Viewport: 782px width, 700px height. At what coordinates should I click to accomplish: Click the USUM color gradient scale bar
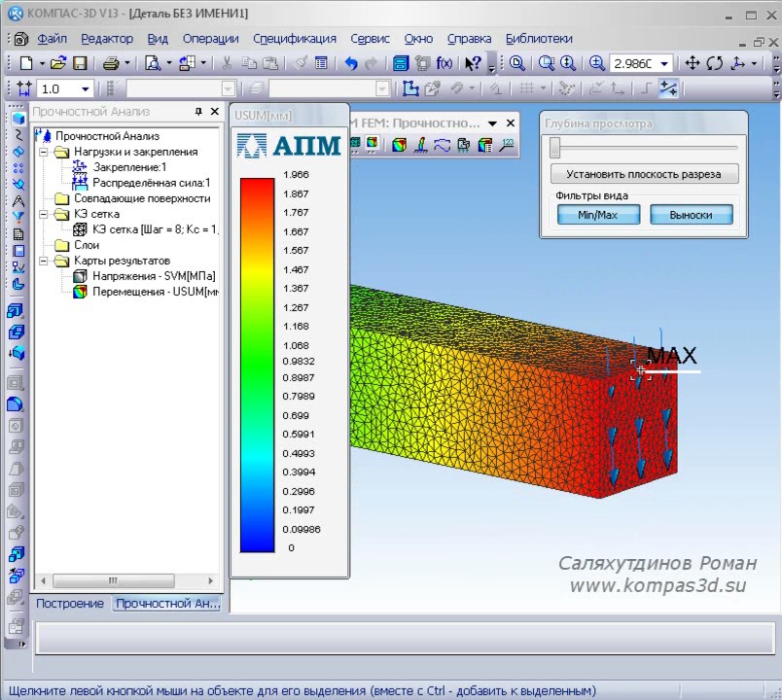tap(258, 365)
